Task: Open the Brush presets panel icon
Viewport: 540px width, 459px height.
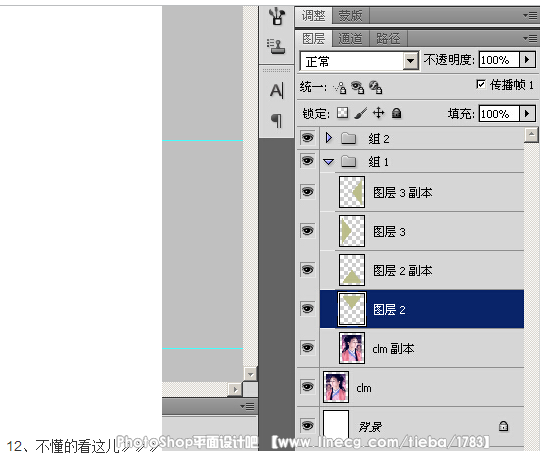Action: 277,16
